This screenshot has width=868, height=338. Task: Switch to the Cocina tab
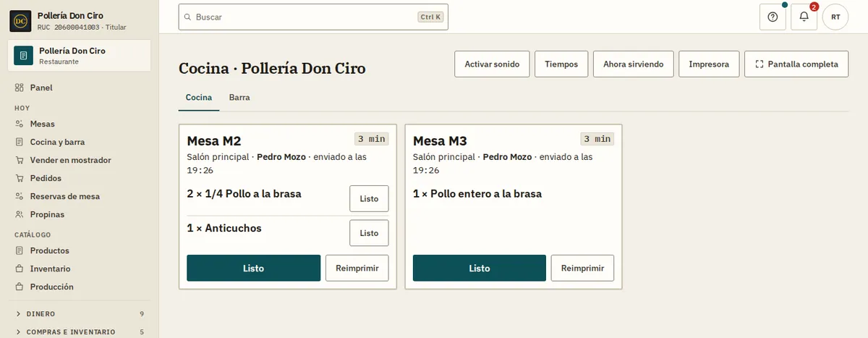(199, 97)
